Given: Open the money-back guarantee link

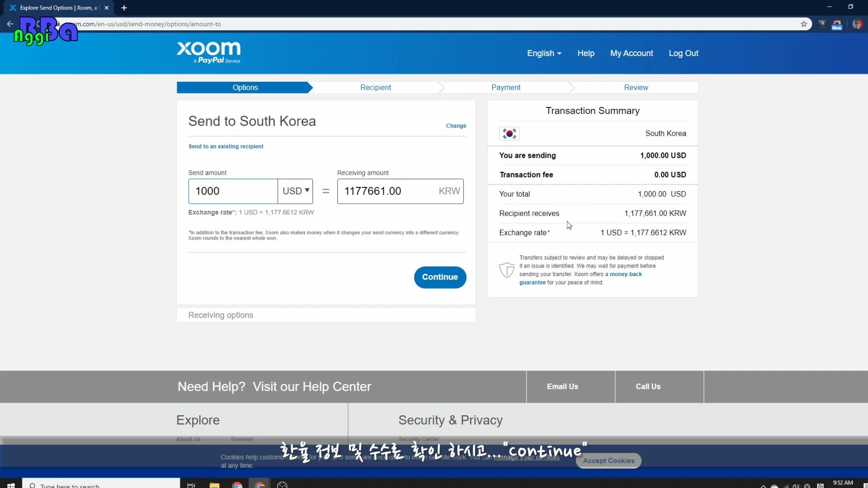Looking at the screenshot, I should coord(626,274).
